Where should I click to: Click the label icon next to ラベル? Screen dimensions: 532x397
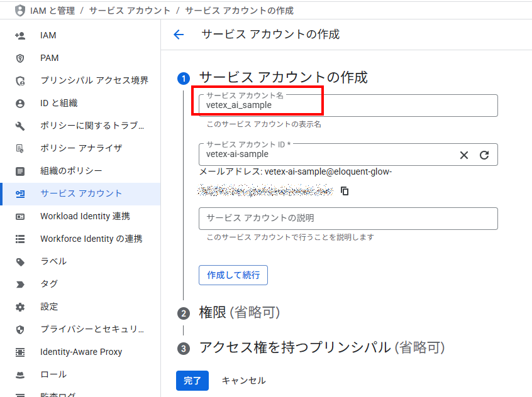(x=20, y=261)
